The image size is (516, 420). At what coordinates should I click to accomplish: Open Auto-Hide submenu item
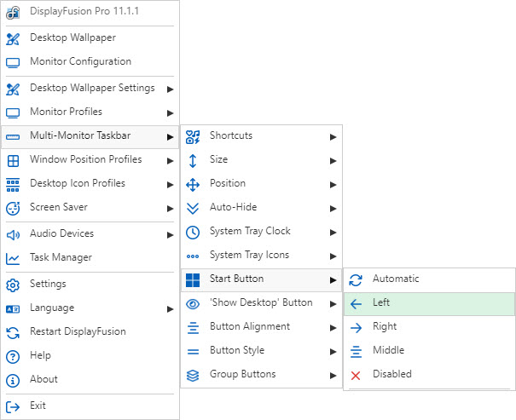point(262,208)
